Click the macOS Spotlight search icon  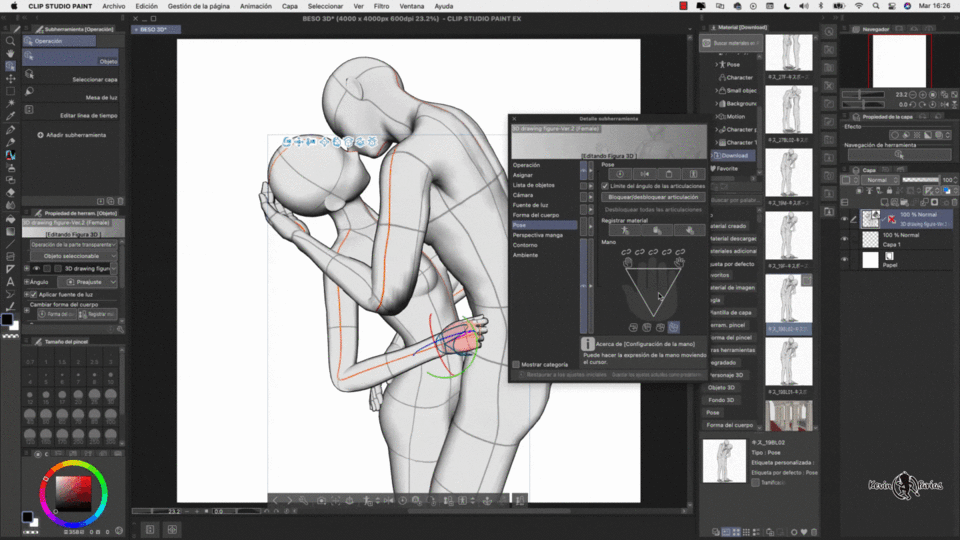tap(876, 6)
